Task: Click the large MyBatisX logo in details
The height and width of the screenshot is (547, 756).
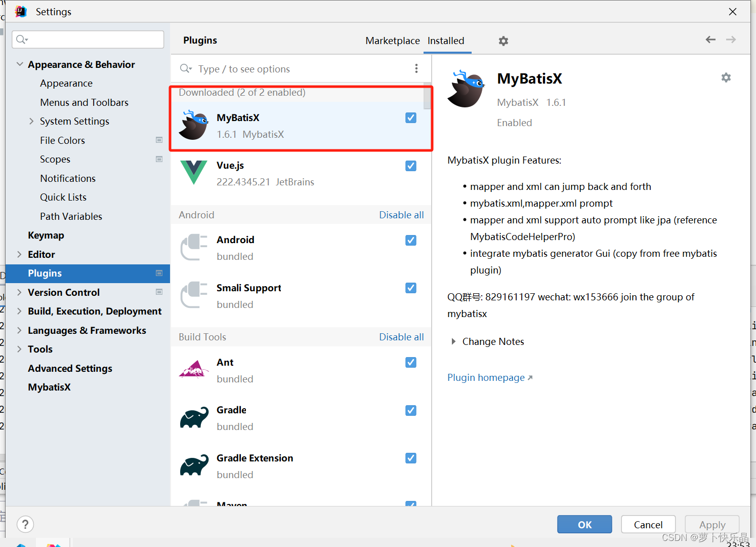Action: 466,89
